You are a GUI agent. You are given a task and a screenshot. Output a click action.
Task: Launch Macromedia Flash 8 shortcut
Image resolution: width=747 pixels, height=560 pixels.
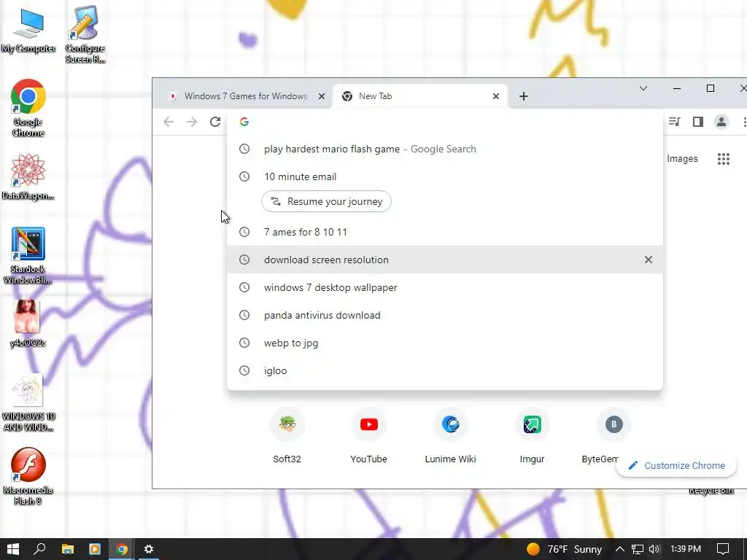coord(28,476)
